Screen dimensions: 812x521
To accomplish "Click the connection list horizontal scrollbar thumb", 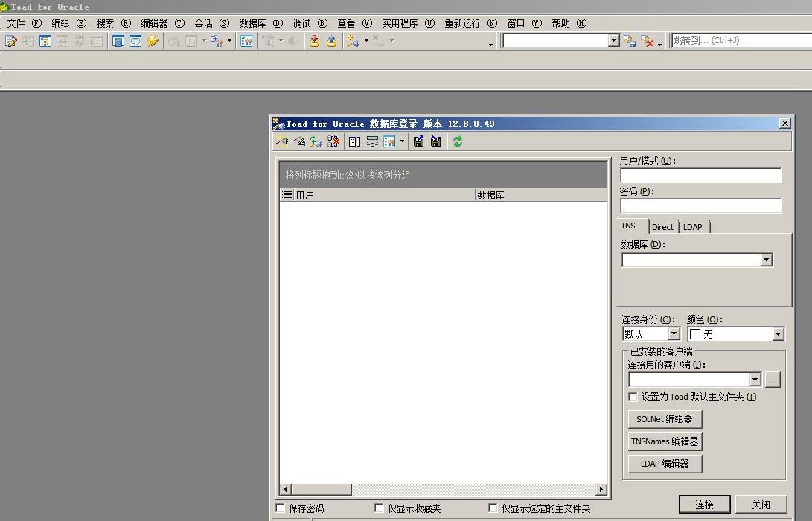I will [x=322, y=489].
